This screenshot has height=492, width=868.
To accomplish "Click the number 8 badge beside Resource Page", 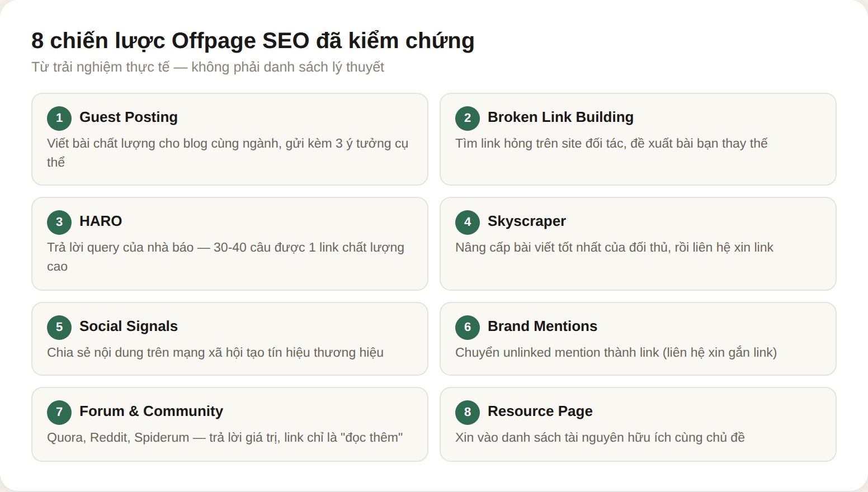I will click(x=468, y=413).
